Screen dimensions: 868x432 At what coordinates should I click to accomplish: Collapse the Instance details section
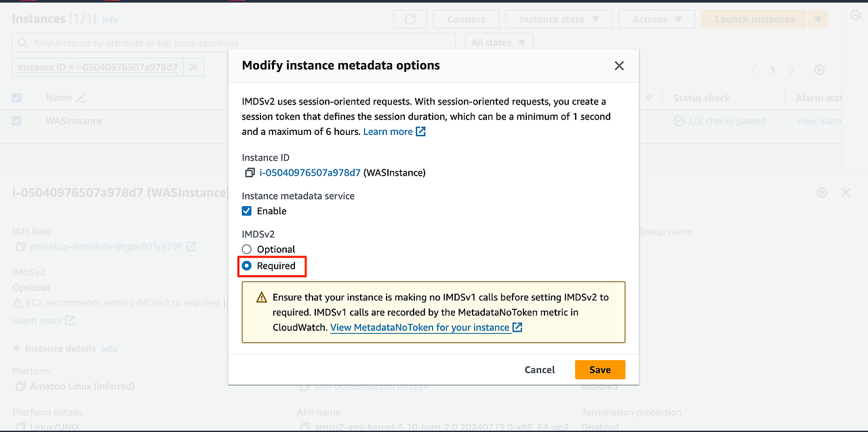(x=17, y=349)
